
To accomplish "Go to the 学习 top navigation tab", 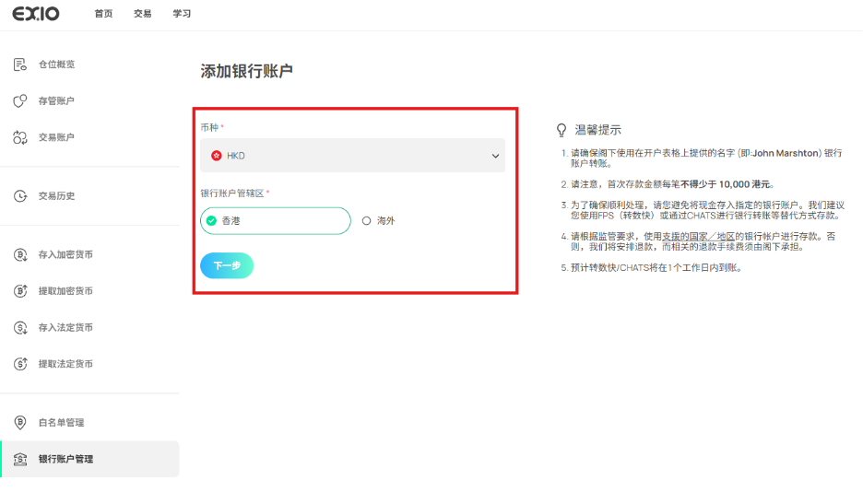I will 182,15.
